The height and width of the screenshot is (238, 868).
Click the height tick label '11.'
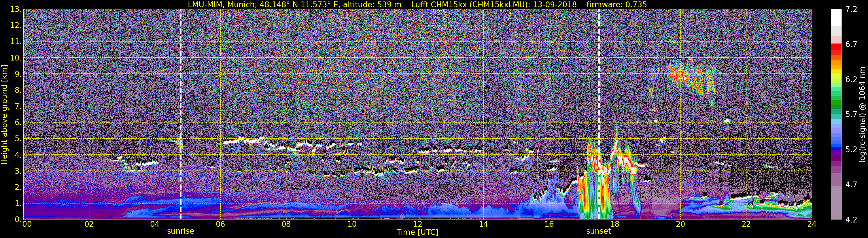click(16, 41)
